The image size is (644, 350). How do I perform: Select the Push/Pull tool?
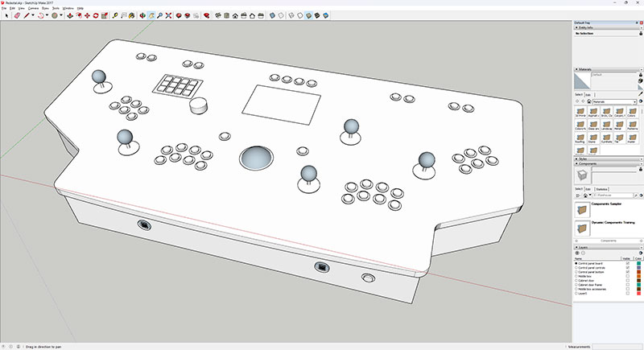pos(70,15)
